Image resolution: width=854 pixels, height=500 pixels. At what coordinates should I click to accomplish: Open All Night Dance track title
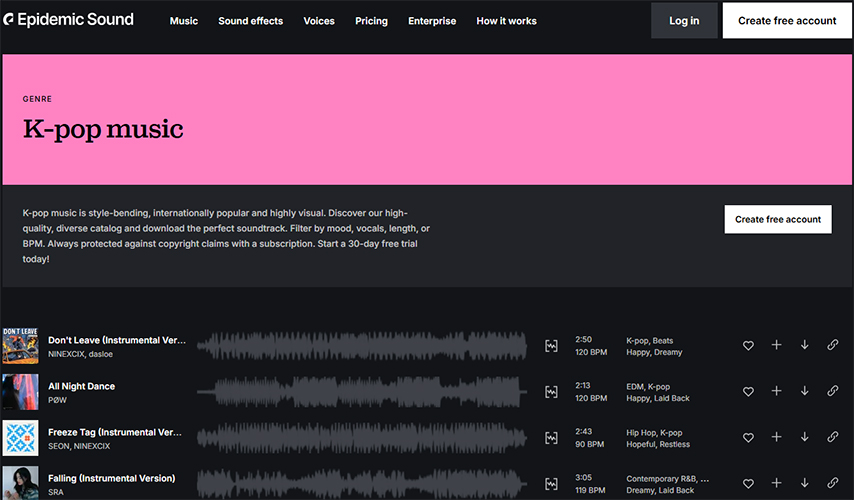click(82, 386)
